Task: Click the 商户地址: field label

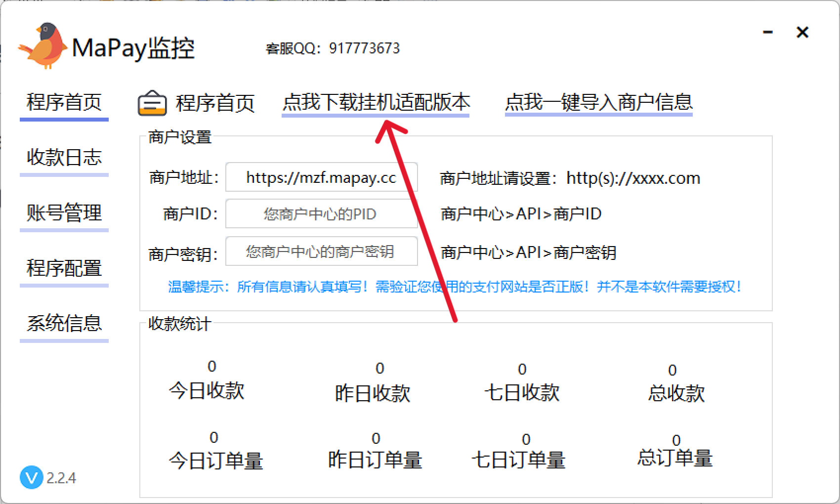Action: coord(184,177)
